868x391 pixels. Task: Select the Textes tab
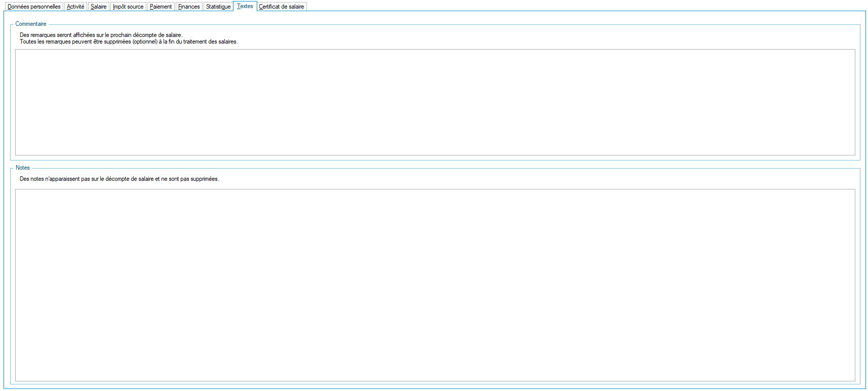(245, 6)
